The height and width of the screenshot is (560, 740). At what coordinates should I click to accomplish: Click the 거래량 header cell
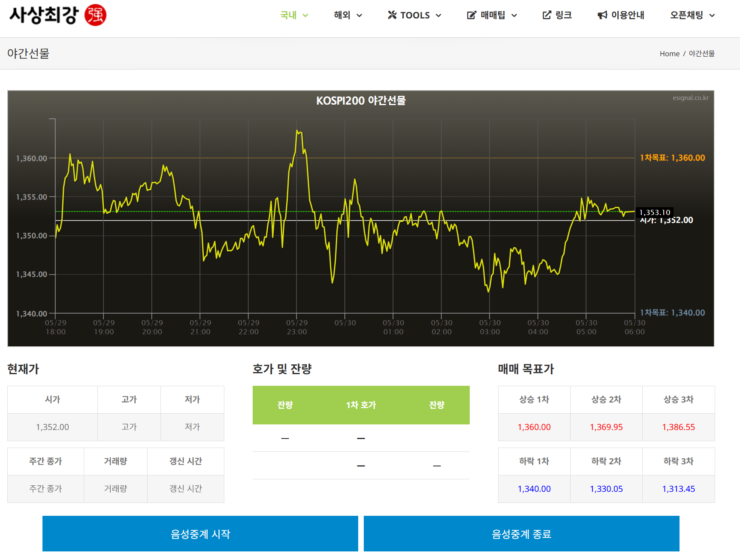115,461
